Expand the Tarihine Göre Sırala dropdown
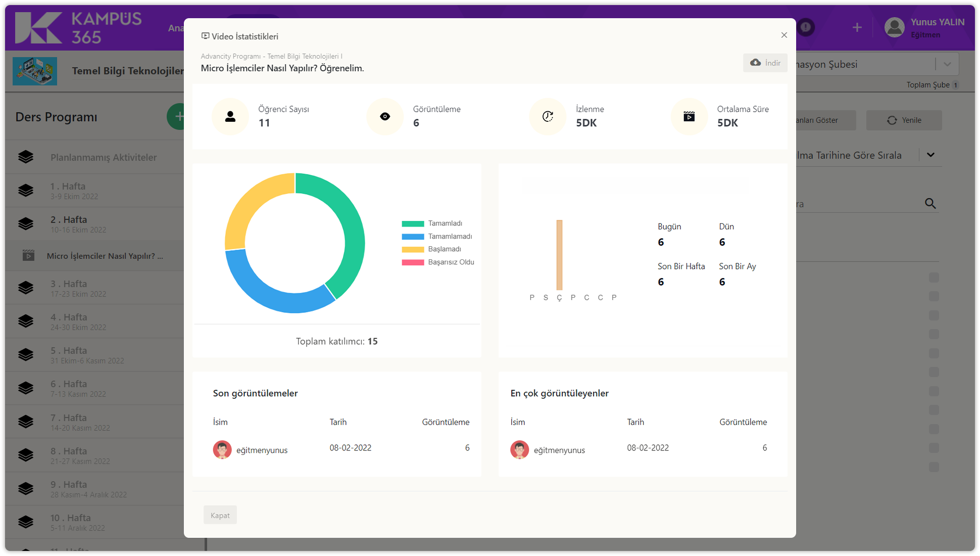The height and width of the screenshot is (556, 980). click(x=930, y=155)
